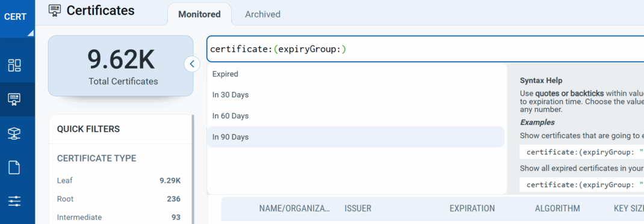Filter by Root certificate type
644x224 pixels.
coord(66,199)
